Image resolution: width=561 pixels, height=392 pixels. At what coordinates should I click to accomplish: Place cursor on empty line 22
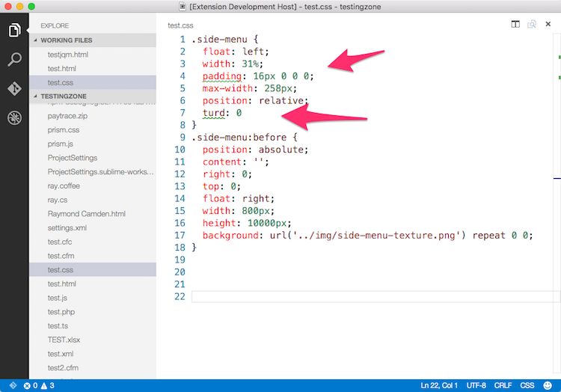coord(372,296)
